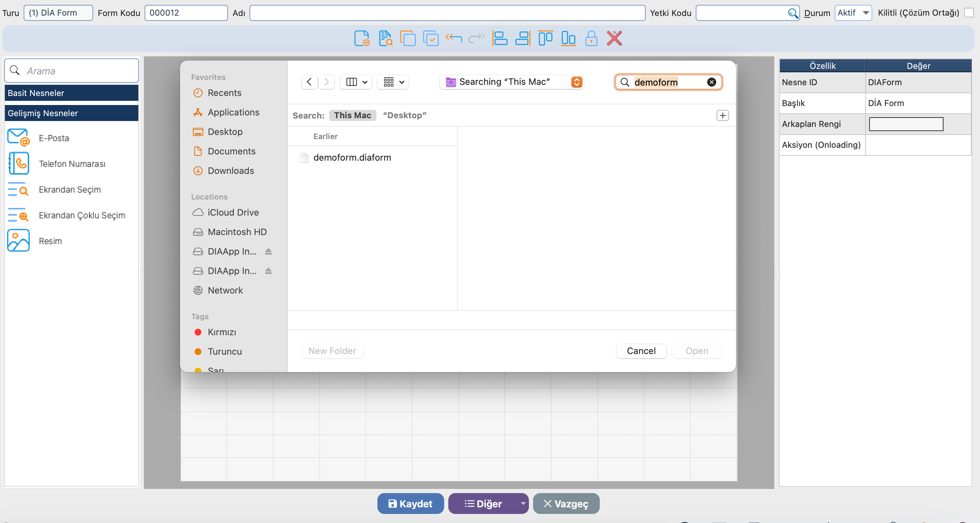The width and height of the screenshot is (980, 523).
Task: Align selected objects to top edge
Action: point(545,39)
